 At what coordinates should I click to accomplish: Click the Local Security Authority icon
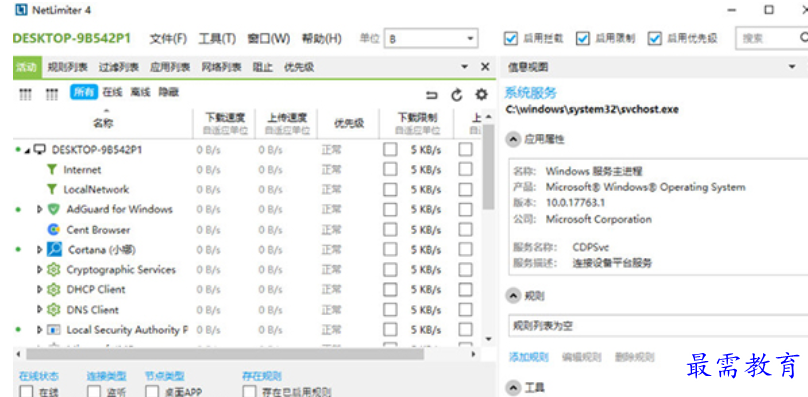[54, 330]
